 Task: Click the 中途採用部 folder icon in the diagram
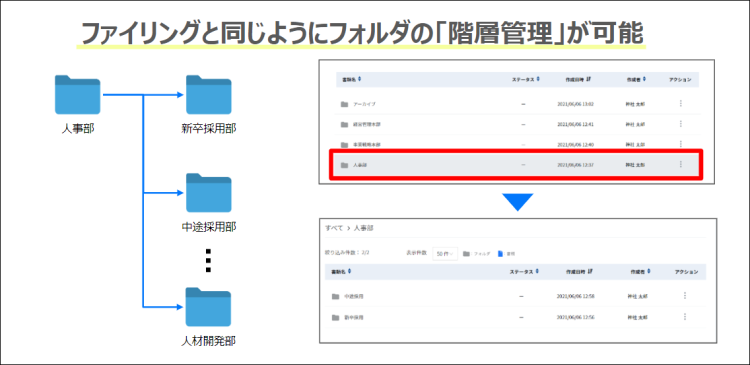point(209,193)
